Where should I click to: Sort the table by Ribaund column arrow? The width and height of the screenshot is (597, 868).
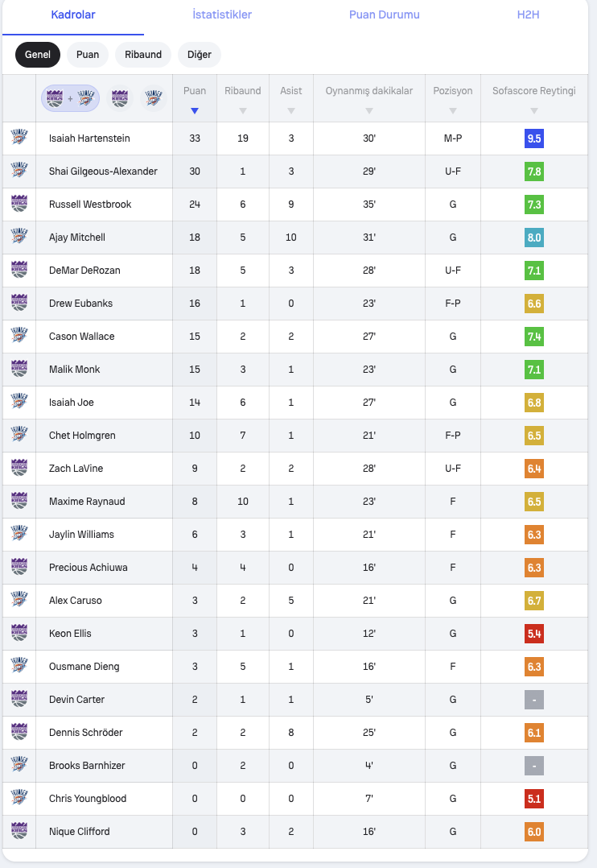[x=243, y=111]
